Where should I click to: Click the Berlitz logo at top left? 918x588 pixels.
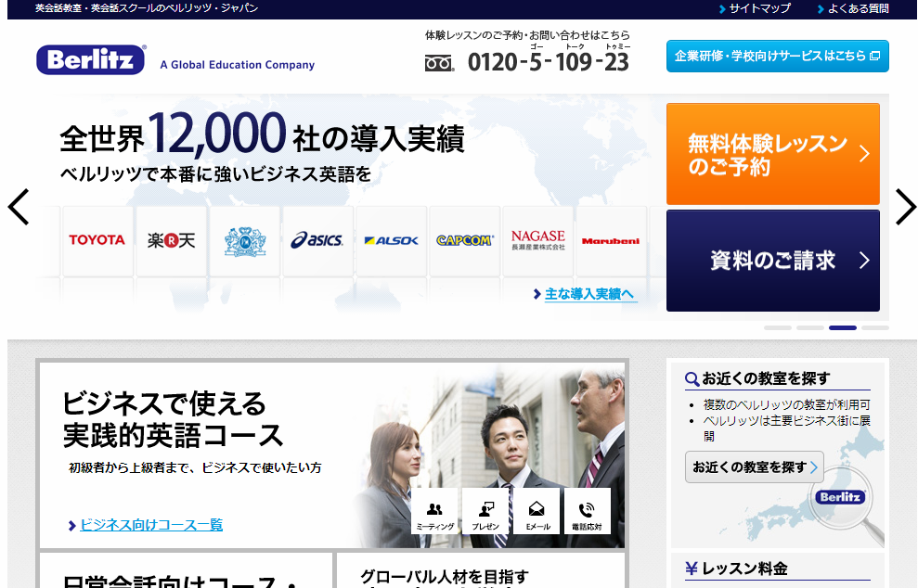click(x=89, y=59)
